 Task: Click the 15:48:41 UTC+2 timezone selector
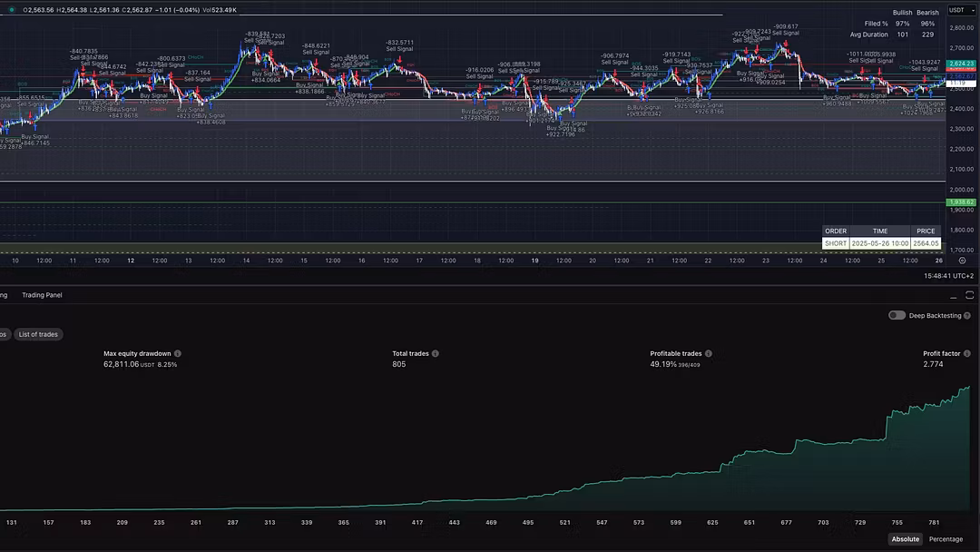(x=948, y=276)
